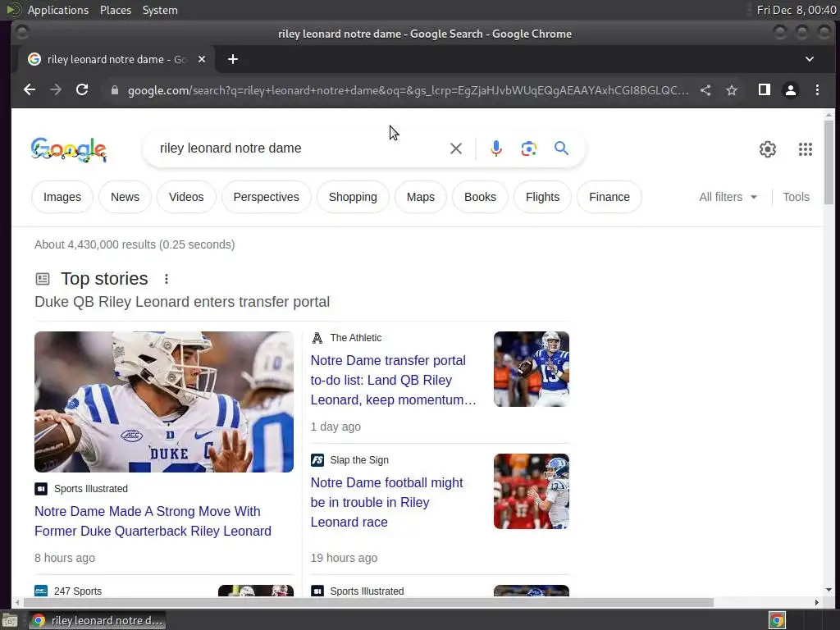Select the Perspectives filter

(x=267, y=197)
